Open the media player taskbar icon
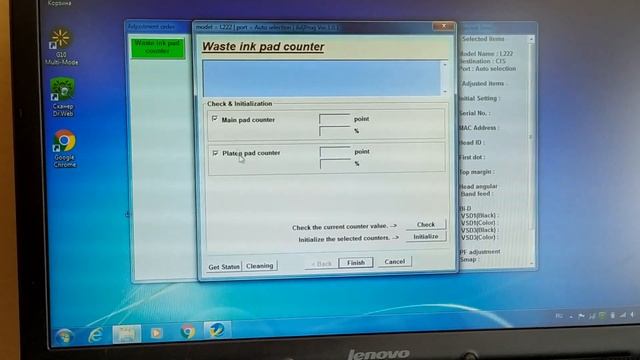640x360 pixels. [156, 333]
